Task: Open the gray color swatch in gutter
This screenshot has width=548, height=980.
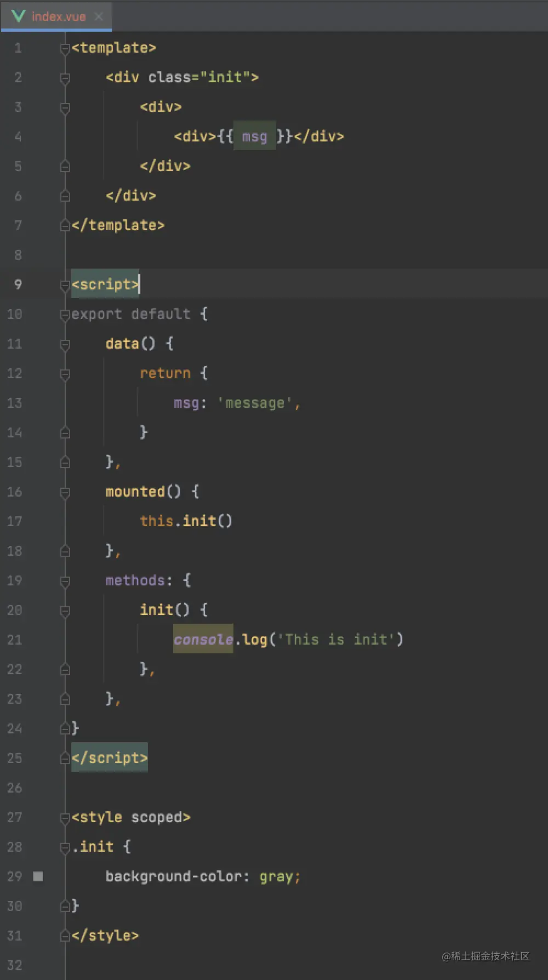Action: (x=38, y=876)
